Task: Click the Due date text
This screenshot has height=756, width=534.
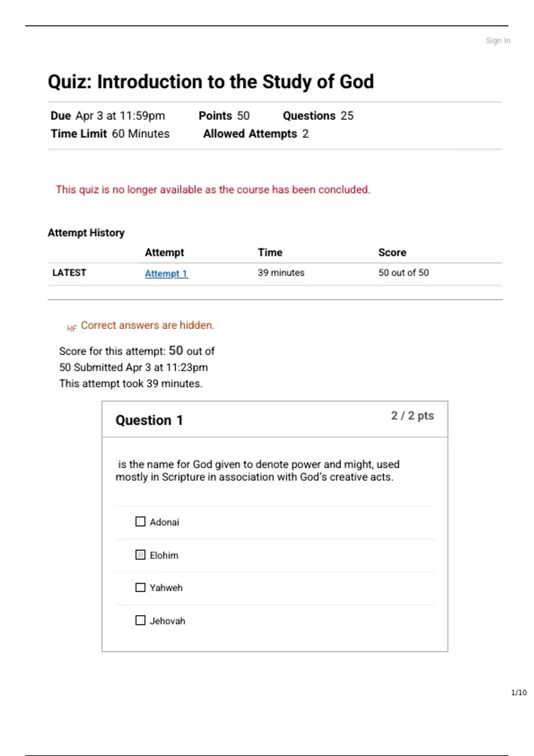Action: pos(108,116)
